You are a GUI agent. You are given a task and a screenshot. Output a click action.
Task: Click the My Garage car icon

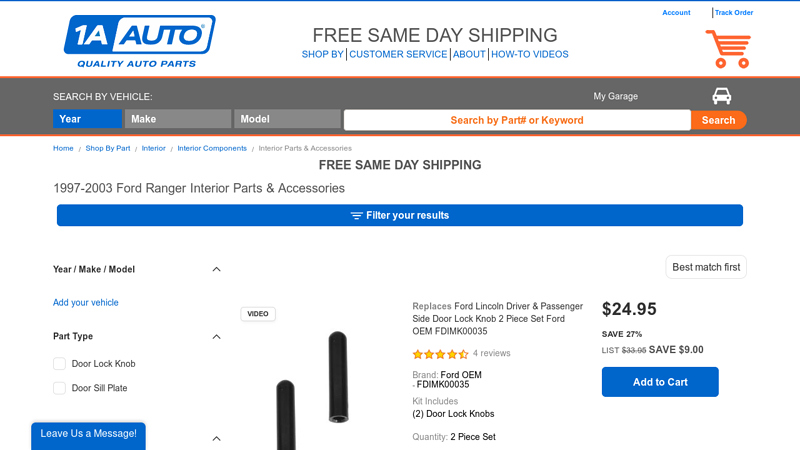(x=721, y=96)
